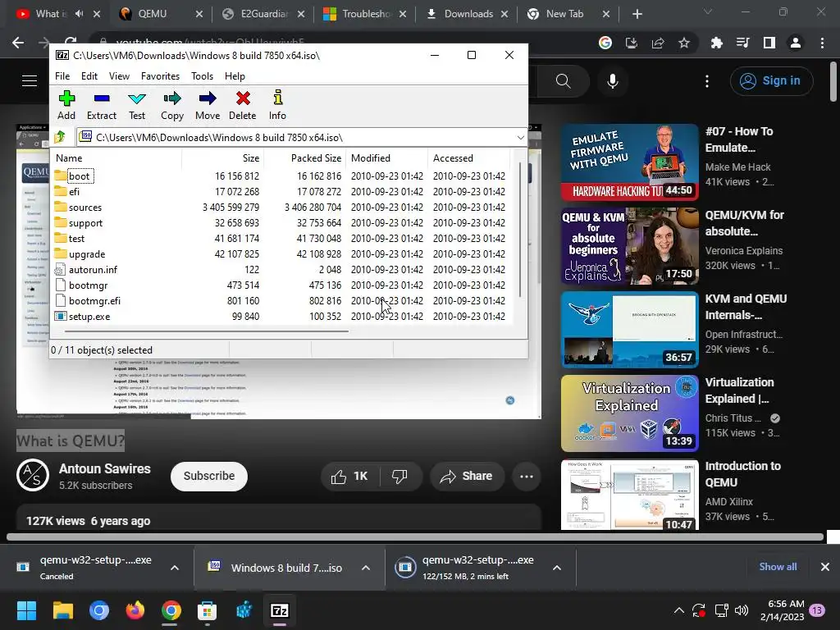Click the Share button
840x630 pixels.
tap(467, 477)
